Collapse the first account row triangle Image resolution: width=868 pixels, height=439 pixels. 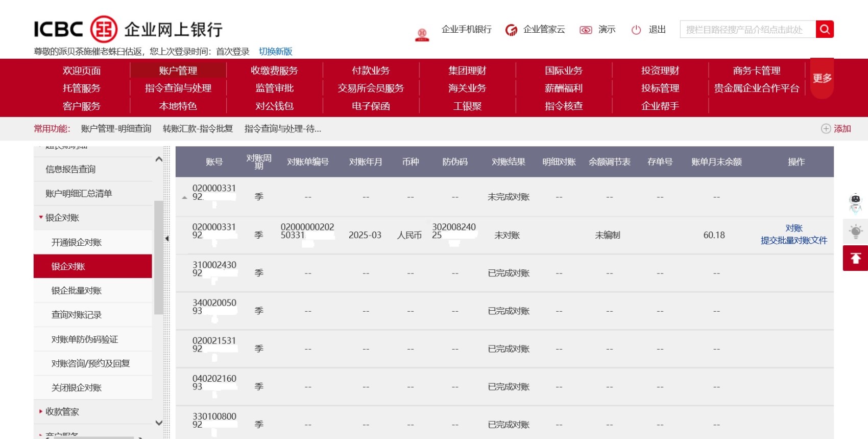pos(184,198)
